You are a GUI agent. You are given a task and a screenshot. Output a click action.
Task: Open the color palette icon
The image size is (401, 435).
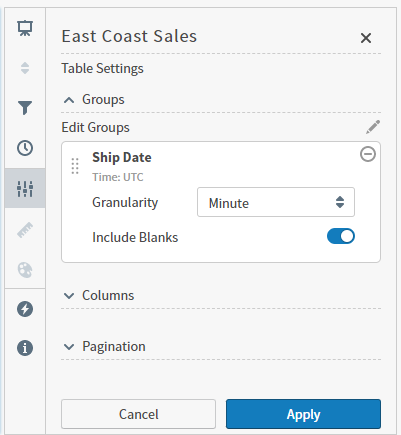click(25, 270)
